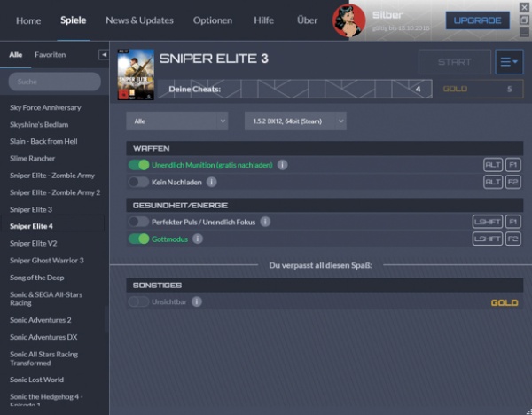Select Sonic & SEGA All-Stars Racing
532x415 pixels.
(x=46, y=299)
